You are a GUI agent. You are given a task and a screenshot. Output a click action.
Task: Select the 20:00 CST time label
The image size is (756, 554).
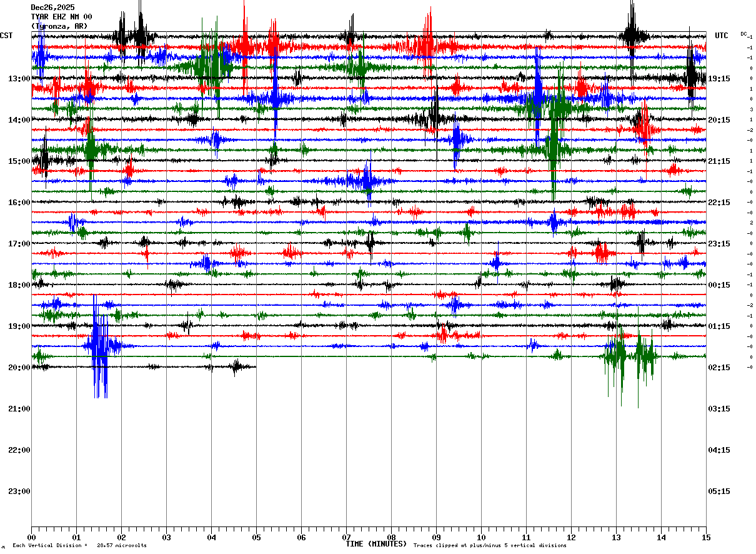[19, 368]
